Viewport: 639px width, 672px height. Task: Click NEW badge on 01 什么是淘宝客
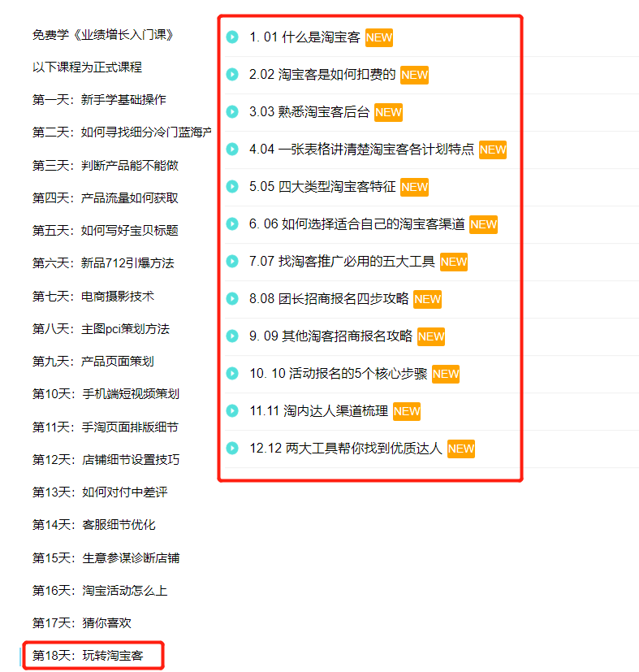pos(379,37)
